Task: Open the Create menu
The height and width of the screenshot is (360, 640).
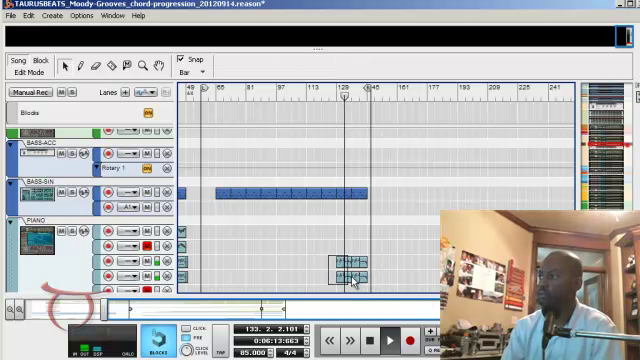Action: coord(52,16)
